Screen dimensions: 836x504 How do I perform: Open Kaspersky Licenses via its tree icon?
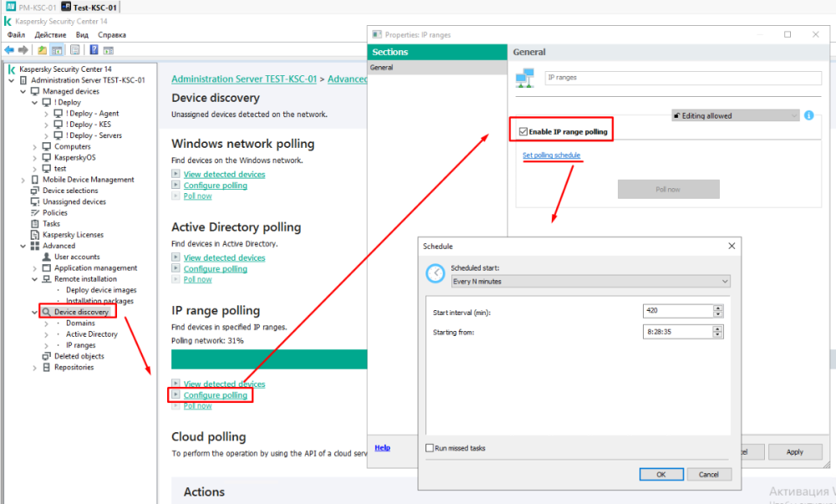click(x=34, y=235)
